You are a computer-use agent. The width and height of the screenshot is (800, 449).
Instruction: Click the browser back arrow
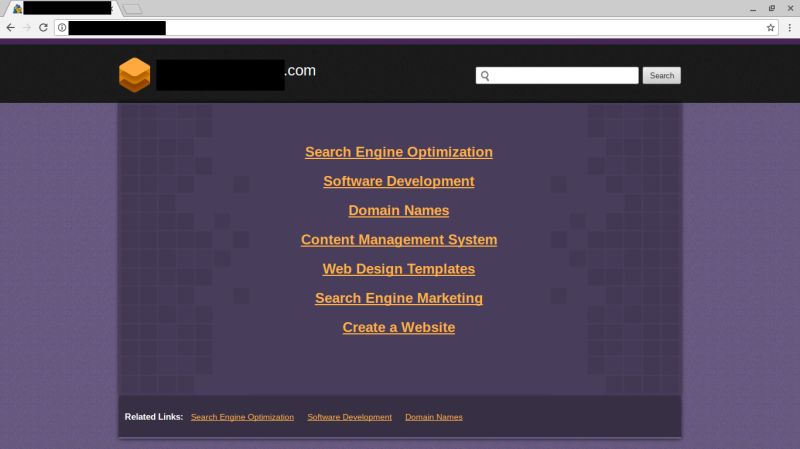10,28
